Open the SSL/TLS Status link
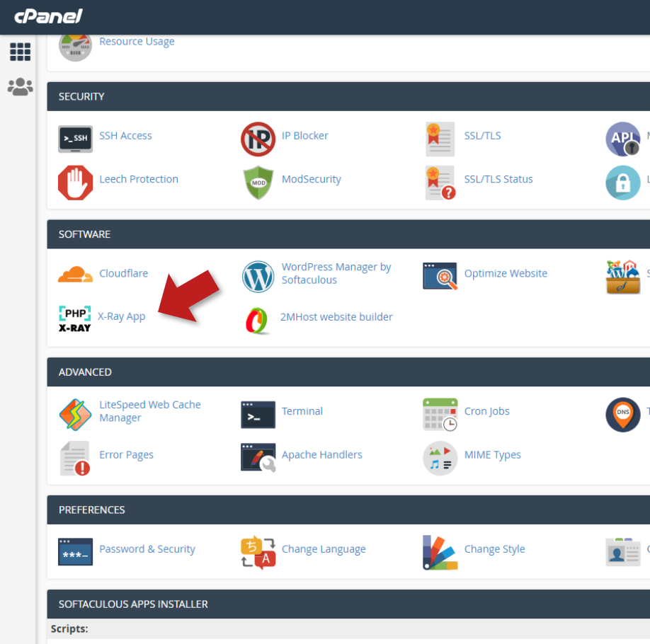Image resolution: width=650 pixels, height=644 pixels. [498, 179]
